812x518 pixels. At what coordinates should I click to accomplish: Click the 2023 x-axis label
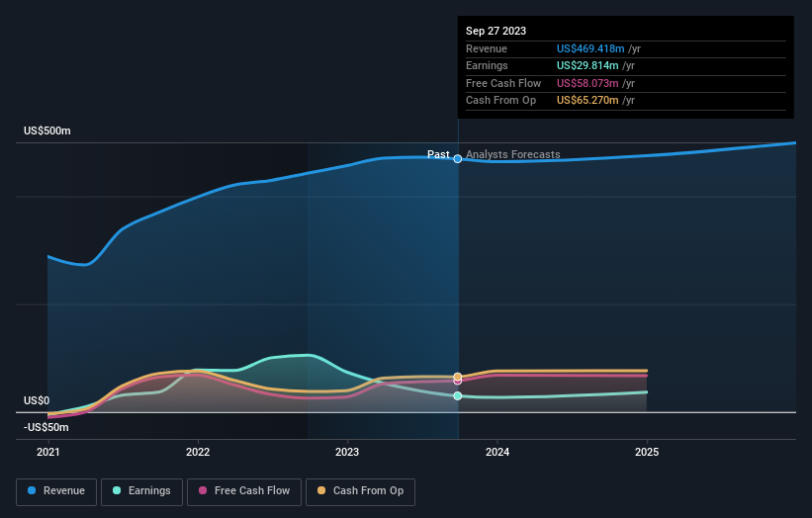(347, 453)
